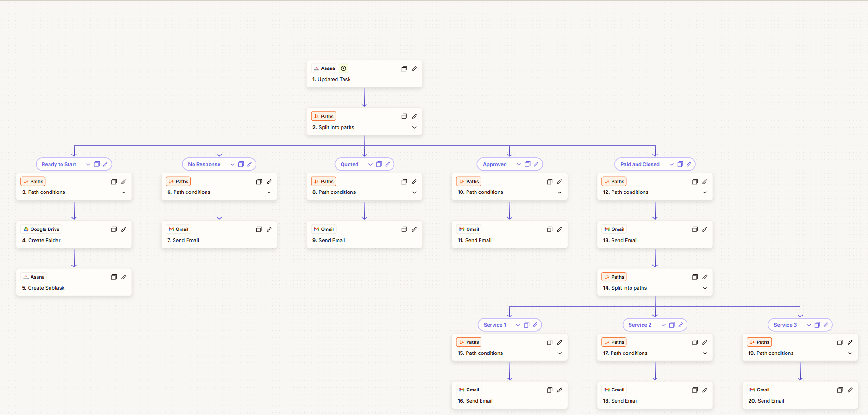Duplicate step 5 Create Subtask
Viewport: 868px width, 415px height.
tap(114, 277)
